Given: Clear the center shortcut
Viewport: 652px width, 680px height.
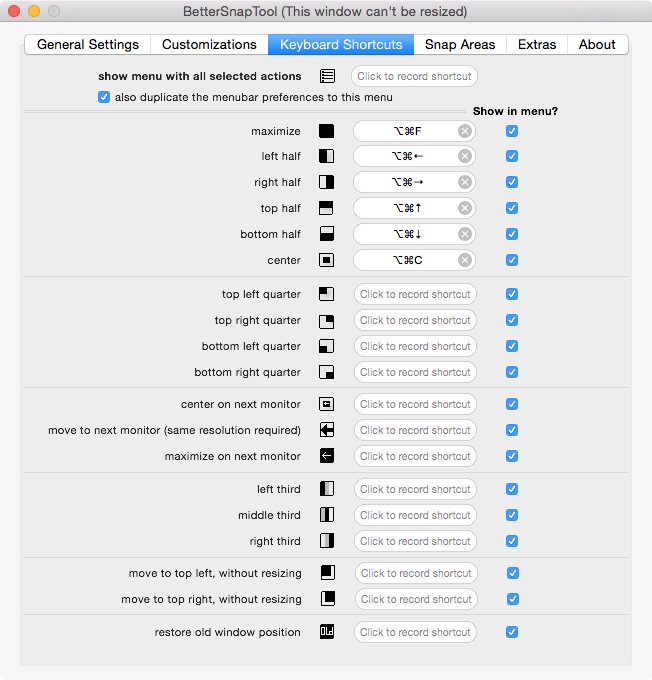Looking at the screenshot, I should (x=465, y=260).
